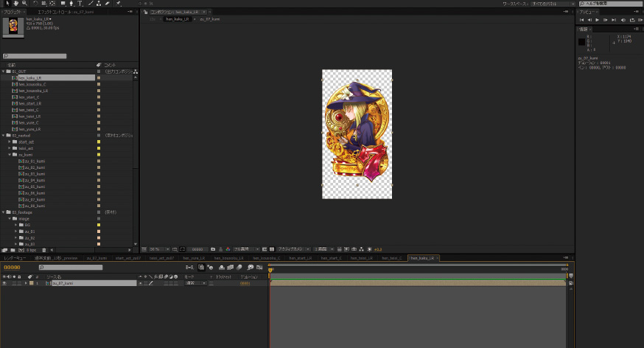The image size is (644, 348).
Task: Select the Brush tool
Action: click(x=91, y=3)
